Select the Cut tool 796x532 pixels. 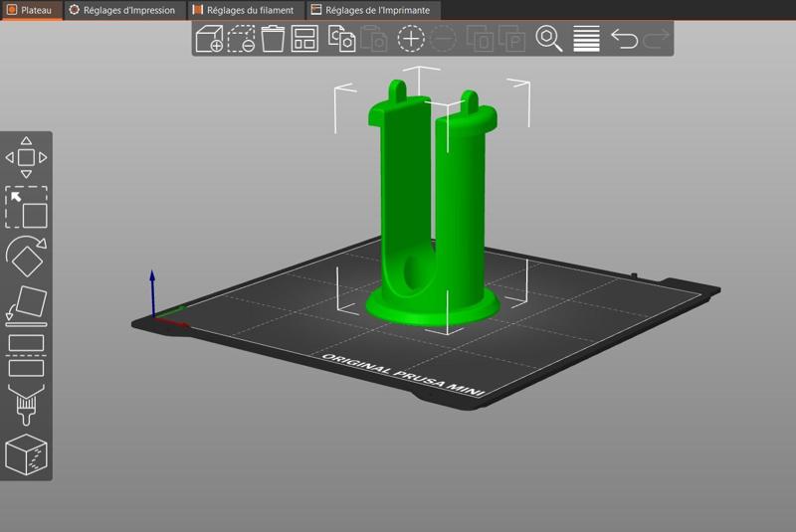coord(27,355)
